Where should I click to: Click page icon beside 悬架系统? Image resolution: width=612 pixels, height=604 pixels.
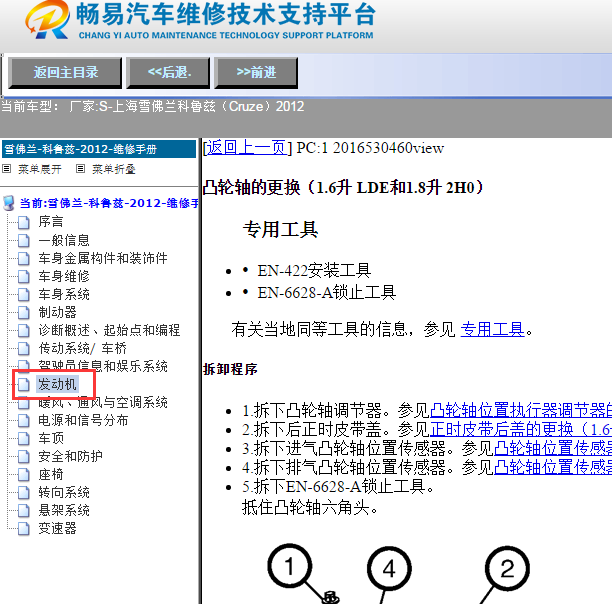[x=24, y=511]
